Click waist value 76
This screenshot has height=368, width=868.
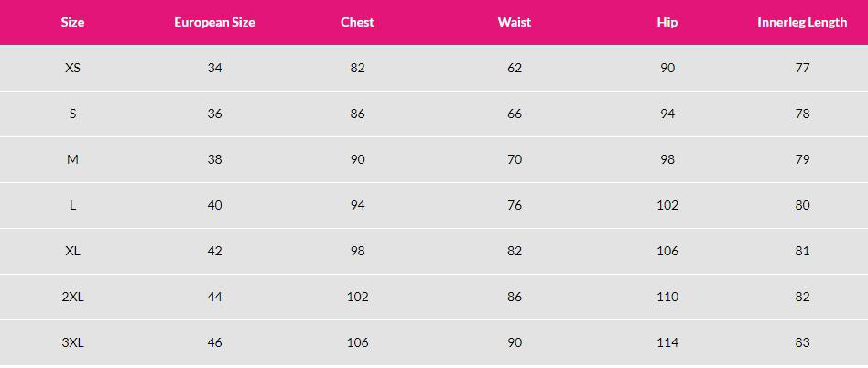(514, 205)
